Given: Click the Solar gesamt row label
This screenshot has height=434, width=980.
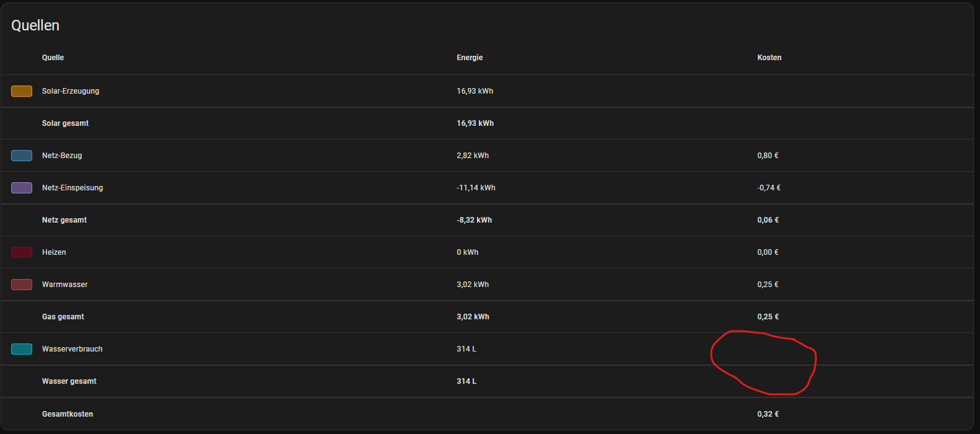Looking at the screenshot, I should (x=65, y=123).
